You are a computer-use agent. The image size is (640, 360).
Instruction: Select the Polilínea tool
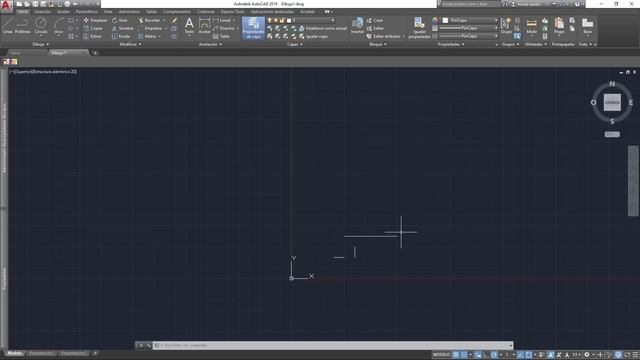click(22, 25)
